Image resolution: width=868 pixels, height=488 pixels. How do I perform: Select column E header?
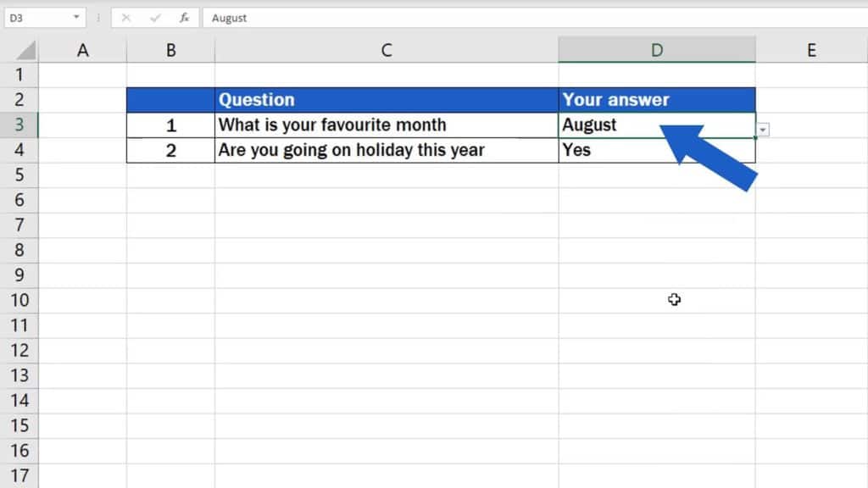(x=810, y=50)
